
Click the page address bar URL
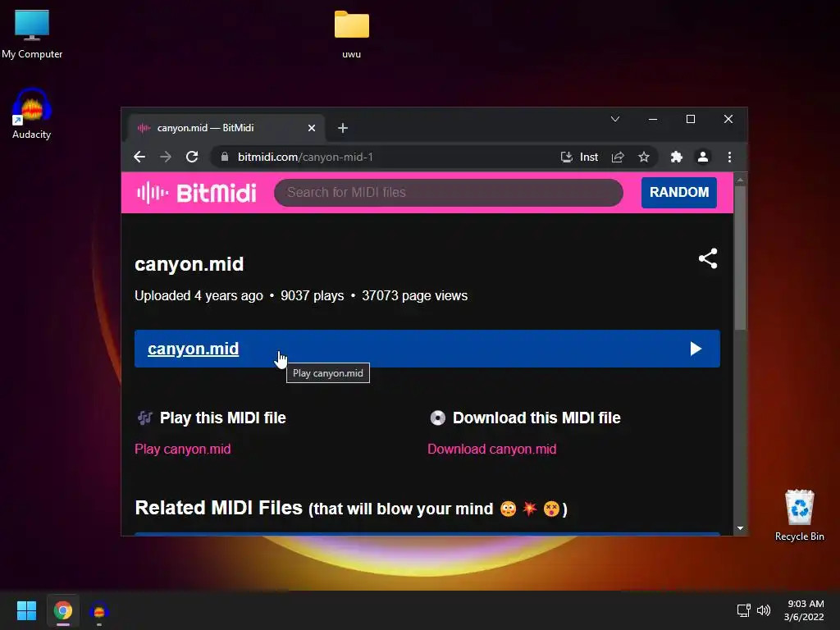point(305,157)
